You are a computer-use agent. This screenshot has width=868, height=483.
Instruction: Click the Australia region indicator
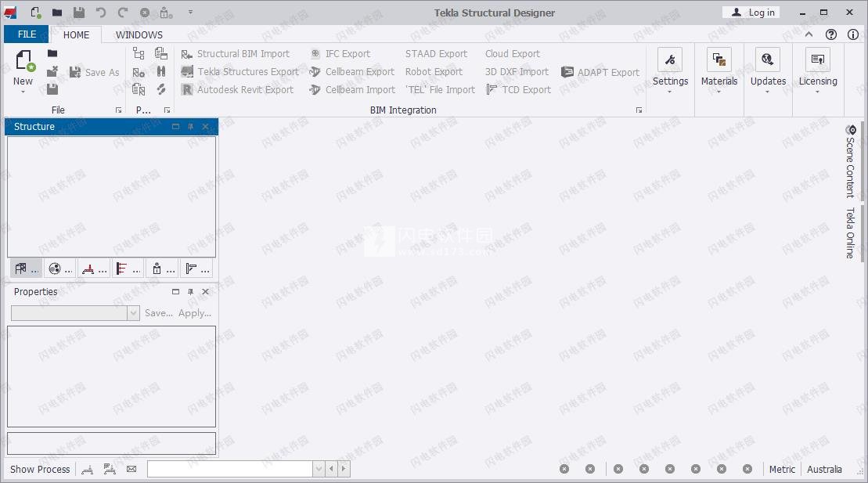pyautogui.click(x=824, y=469)
